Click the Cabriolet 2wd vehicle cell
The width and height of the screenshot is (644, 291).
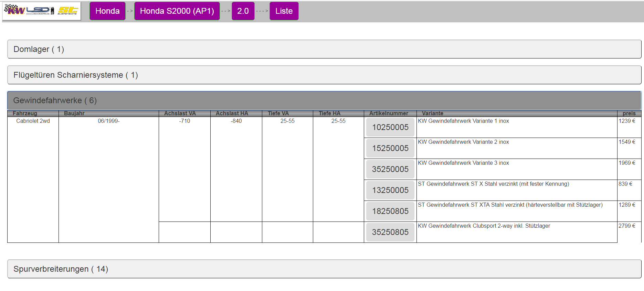point(33,121)
